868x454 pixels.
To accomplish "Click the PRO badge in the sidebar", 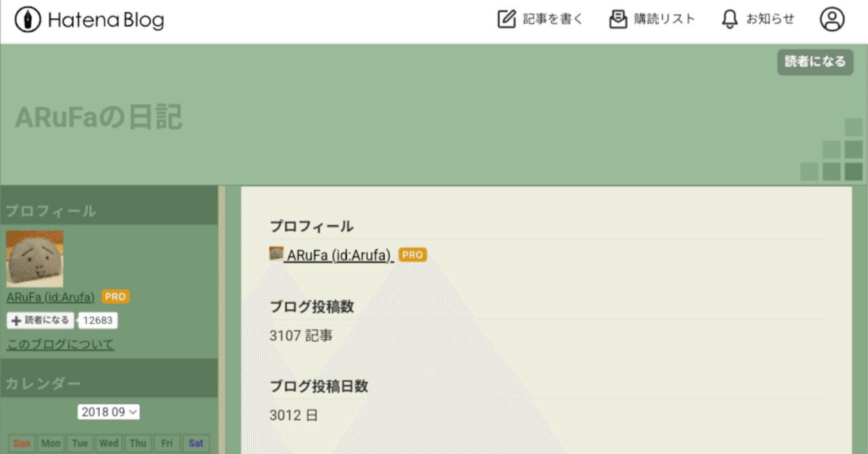I will click(115, 296).
